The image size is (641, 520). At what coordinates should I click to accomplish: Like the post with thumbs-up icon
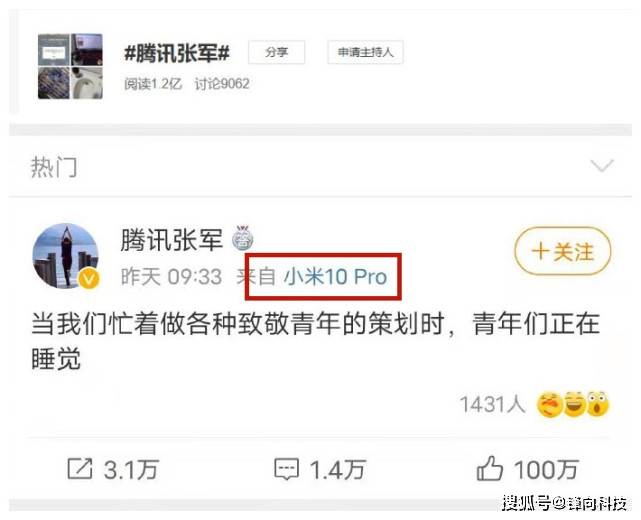tap(489, 468)
